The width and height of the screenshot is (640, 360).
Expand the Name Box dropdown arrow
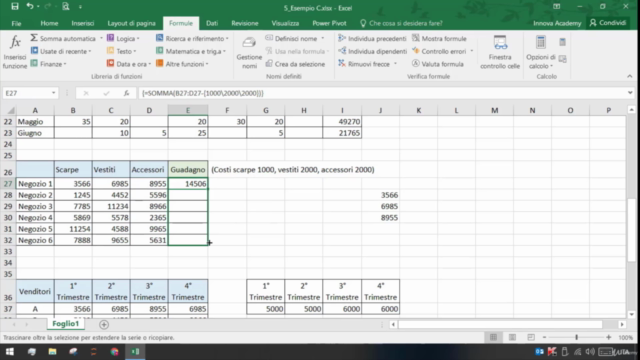(x=53, y=93)
